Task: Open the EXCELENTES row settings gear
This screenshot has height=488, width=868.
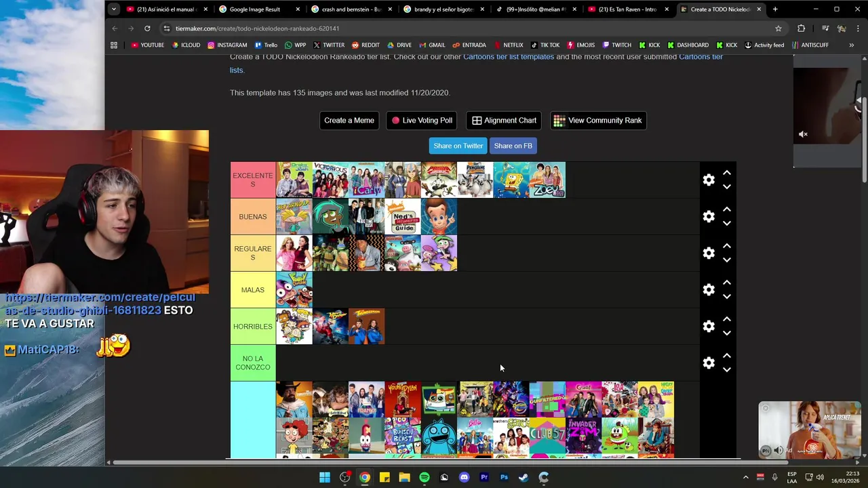Action: pyautogui.click(x=709, y=180)
